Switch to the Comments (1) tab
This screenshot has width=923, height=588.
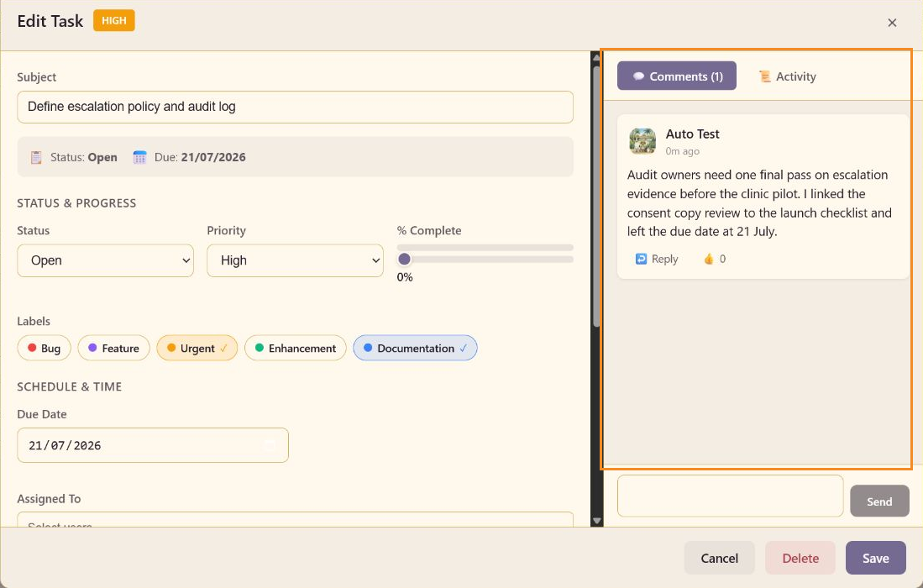click(x=676, y=76)
